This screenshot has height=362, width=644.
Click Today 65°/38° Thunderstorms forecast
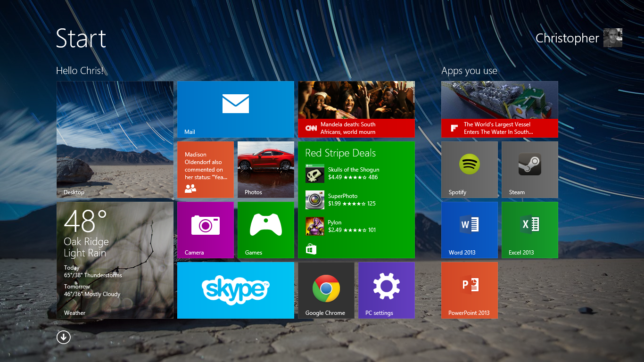[93, 271]
